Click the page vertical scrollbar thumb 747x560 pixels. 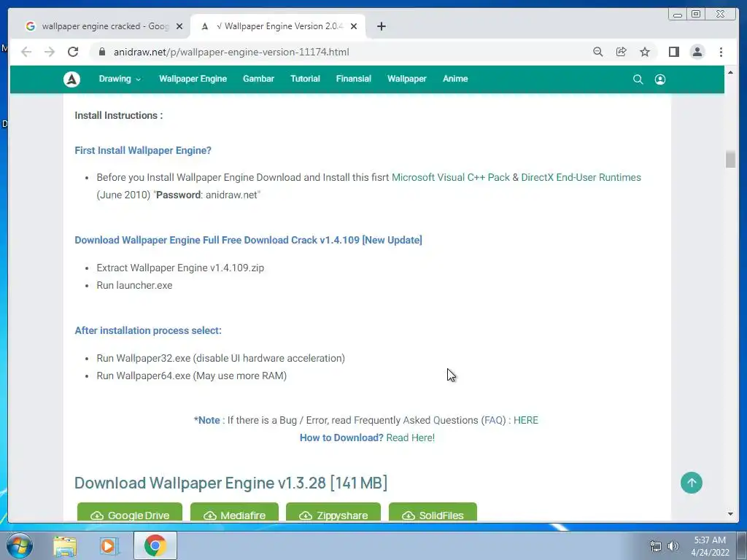tap(730, 159)
